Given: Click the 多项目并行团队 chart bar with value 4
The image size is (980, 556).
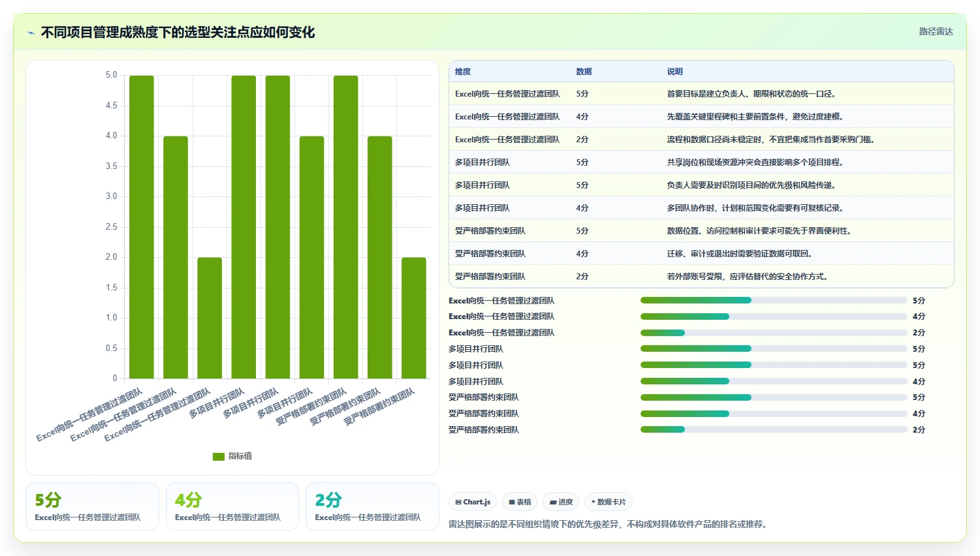Looking at the screenshot, I should tap(311, 257).
